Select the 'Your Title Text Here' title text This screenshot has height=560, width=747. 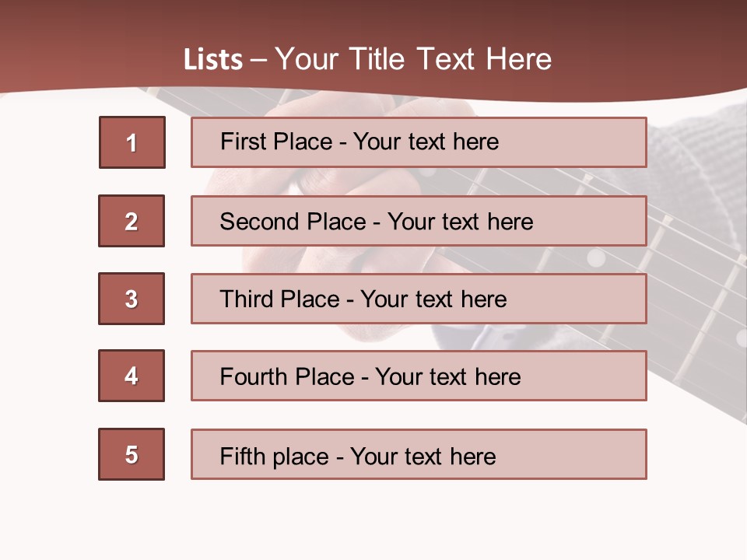pyautogui.click(x=413, y=59)
